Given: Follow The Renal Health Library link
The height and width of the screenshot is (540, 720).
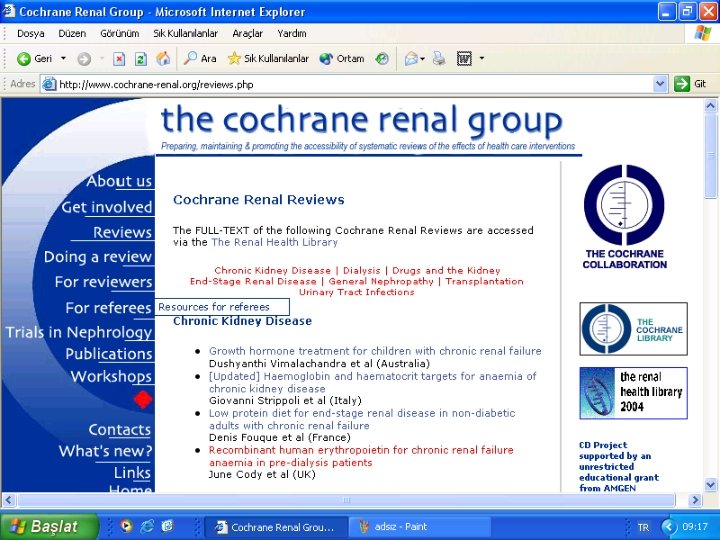Looking at the screenshot, I should (x=275, y=242).
